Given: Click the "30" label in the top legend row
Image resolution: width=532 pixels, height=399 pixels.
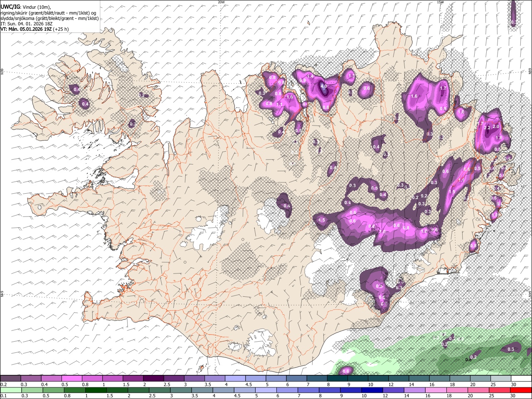Looking at the screenshot, I should 514,384.
